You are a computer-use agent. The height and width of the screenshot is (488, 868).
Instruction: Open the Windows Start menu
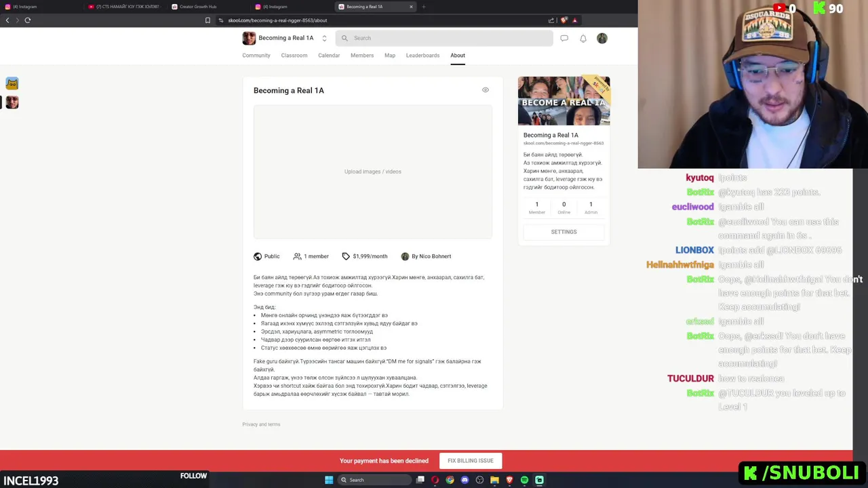click(x=329, y=480)
